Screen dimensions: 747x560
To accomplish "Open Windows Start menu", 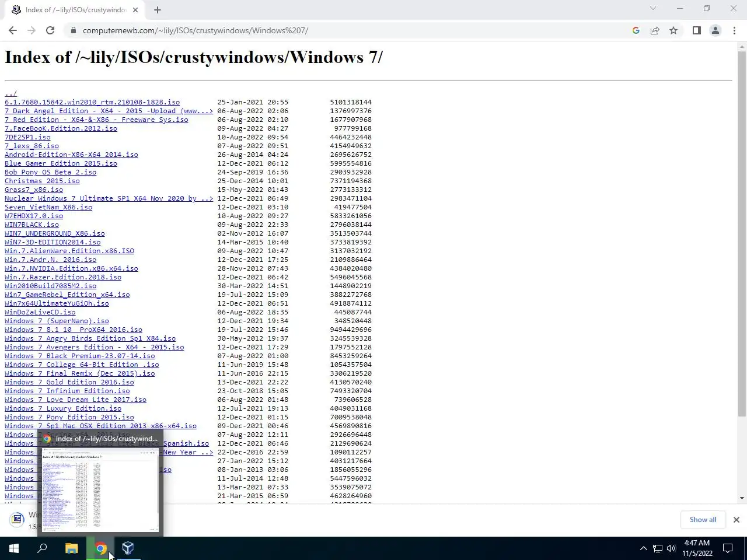I will tap(14, 548).
